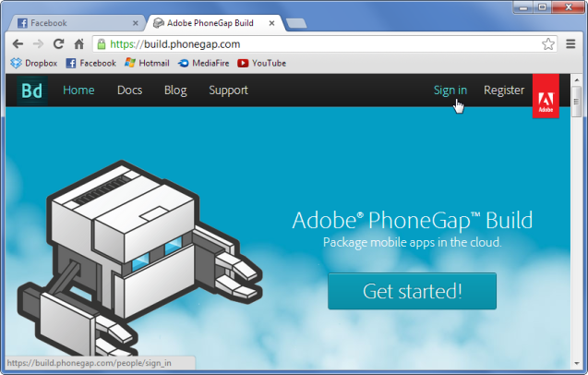Click the Register link
The height and width of the screenshot is (375, 588).
[x=504, y=91]
